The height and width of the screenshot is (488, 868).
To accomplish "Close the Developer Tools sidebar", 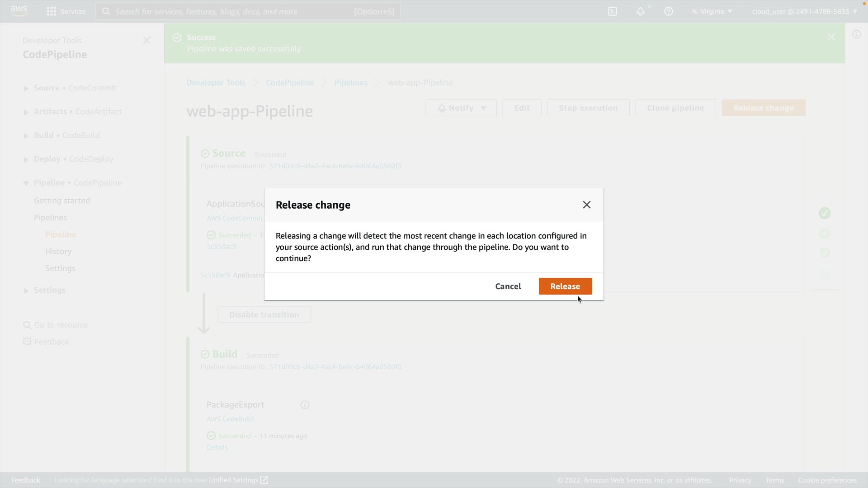I will point(147,41).
